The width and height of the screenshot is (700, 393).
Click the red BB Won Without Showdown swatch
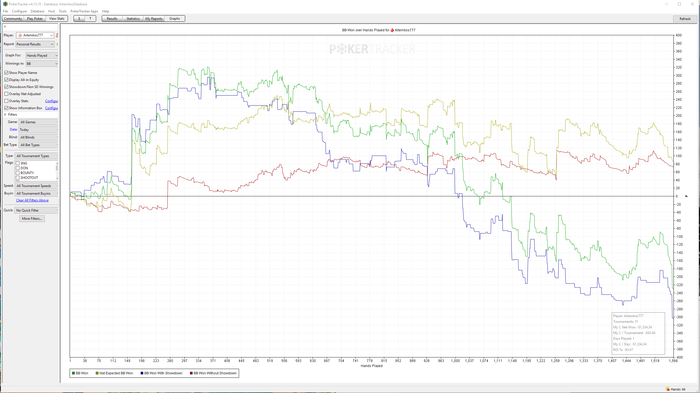(x=192, y=373)
